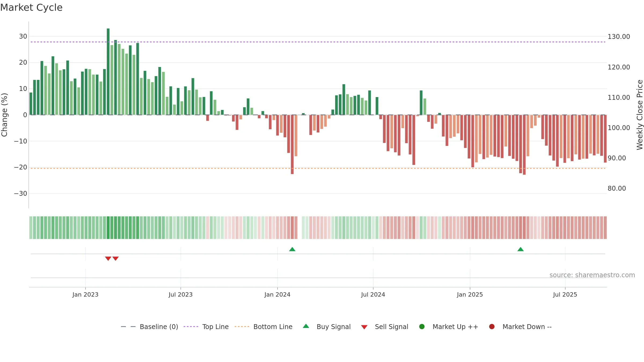Screen dimensions: 644x362
Task: Click the tallest green bar above 30 percent
Action: coord(108,72)
